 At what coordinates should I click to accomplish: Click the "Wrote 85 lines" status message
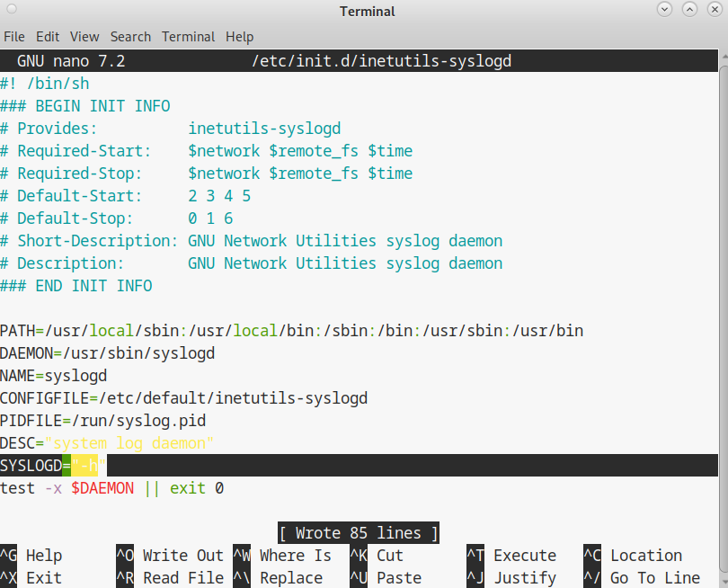point(359,533)
